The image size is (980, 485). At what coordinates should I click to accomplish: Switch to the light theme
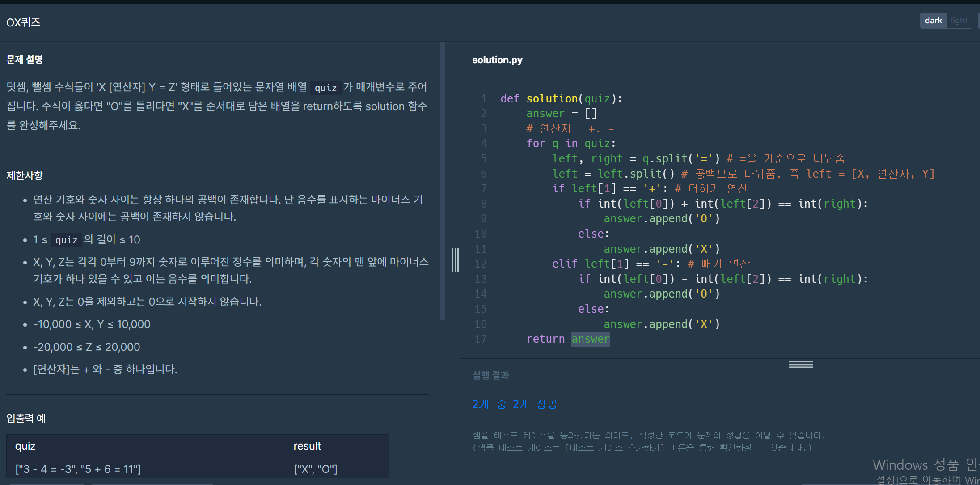pos(959,21)
